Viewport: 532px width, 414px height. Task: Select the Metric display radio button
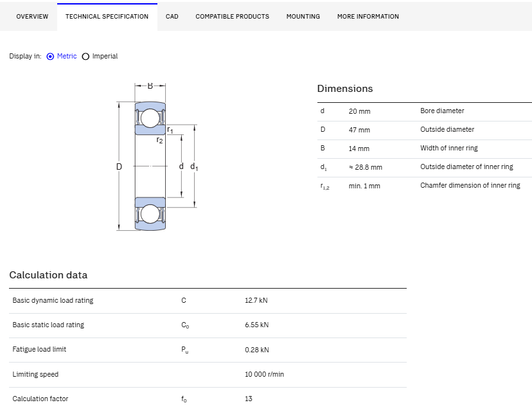50,57
